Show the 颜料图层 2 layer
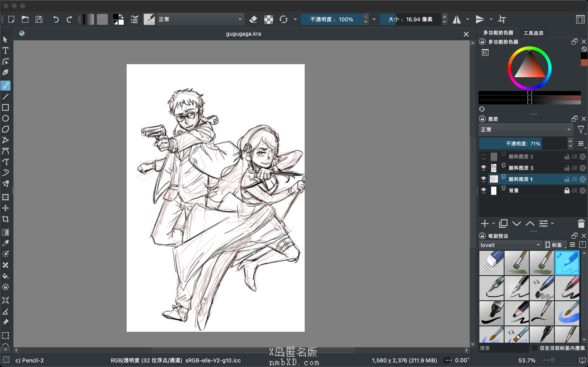588x367 pixels. [483, 157]
